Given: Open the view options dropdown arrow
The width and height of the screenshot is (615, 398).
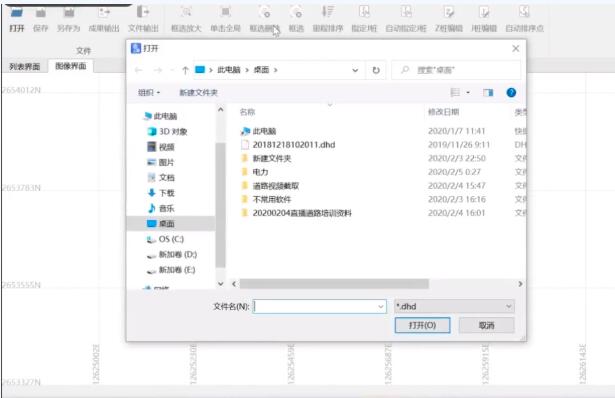Looking at the screenshot, I should point(468,93).
